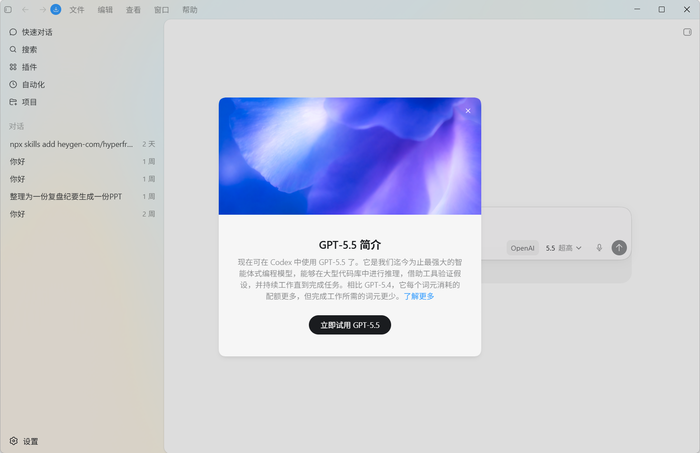Open conversation npx skills add heygen-com
Image resolution: width=700 pixels, height=453 pixels.
(x=82, y=144)
